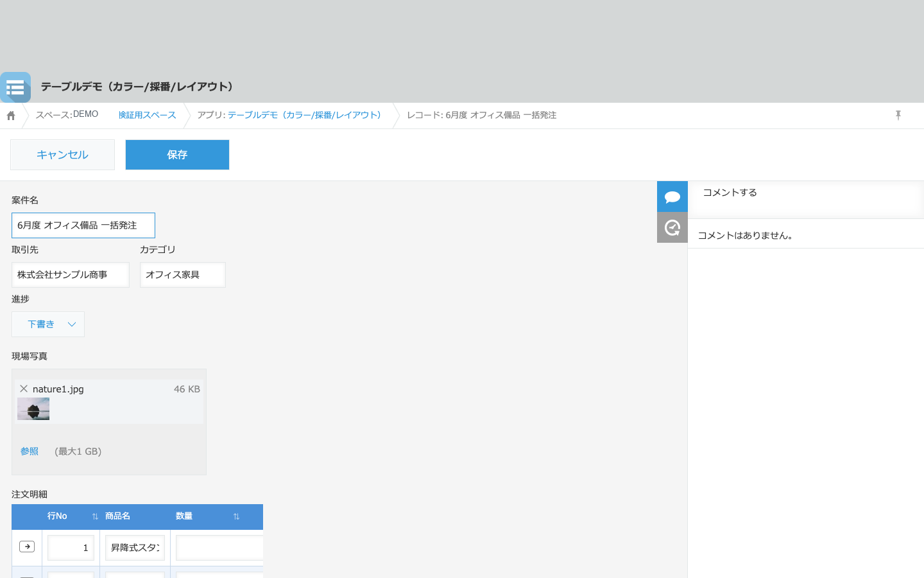Click the nature1.jpg file name

tap(58, 389)
